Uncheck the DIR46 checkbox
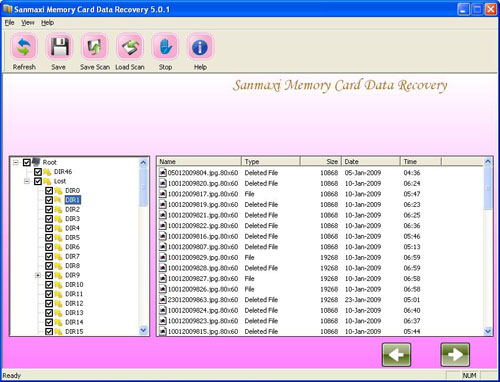The image size is (500, 382). (x=38, y=172)
